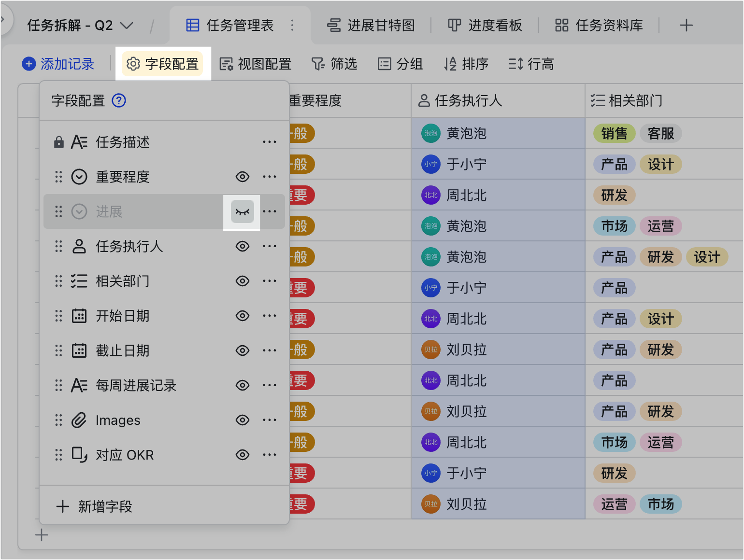Click the drag handle for 重要程度 field

tap(58, 177)
